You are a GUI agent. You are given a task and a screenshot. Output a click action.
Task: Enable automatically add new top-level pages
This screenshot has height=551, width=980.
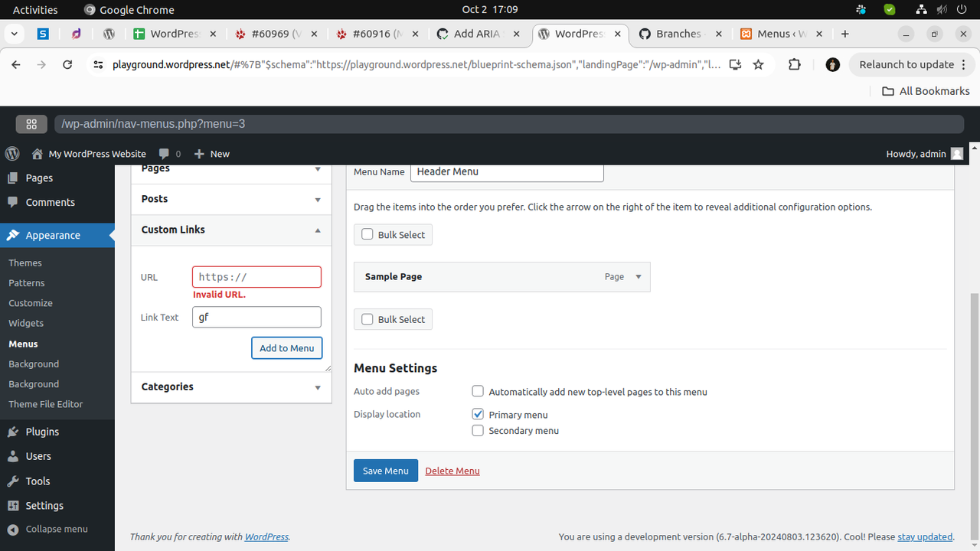tap(478, 391)
